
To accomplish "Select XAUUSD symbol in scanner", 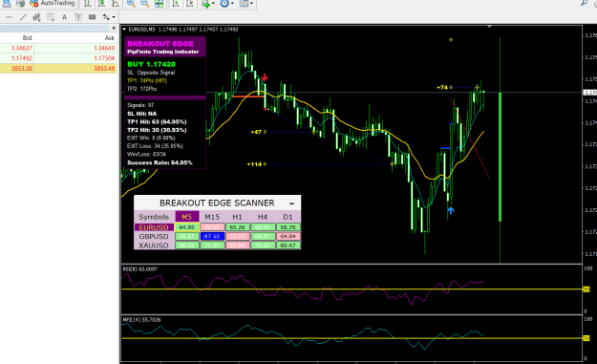I will (154, 246).
